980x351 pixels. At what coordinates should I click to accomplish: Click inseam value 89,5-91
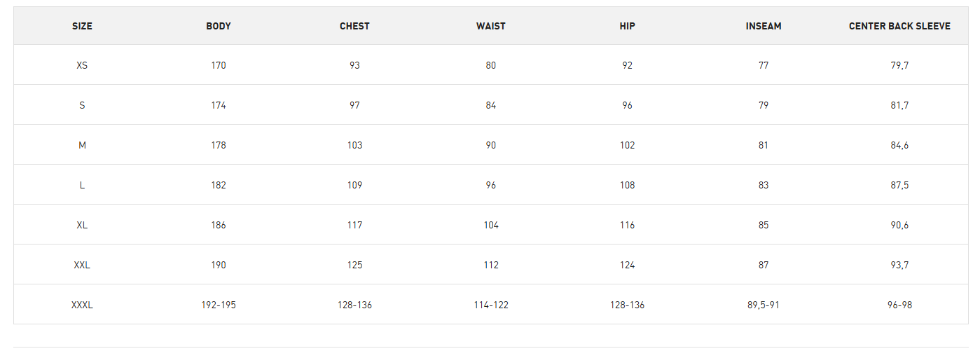(764, 305)
